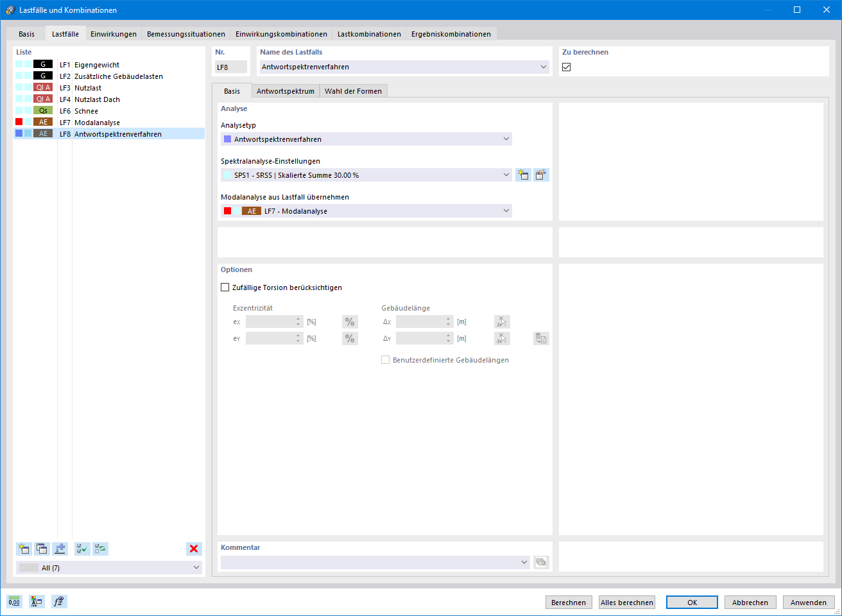The width and height of the screenshot is (842, 616).
Task: Check Benutzerdefinierte Gebäudelängen option
Action: click(385, 360)
